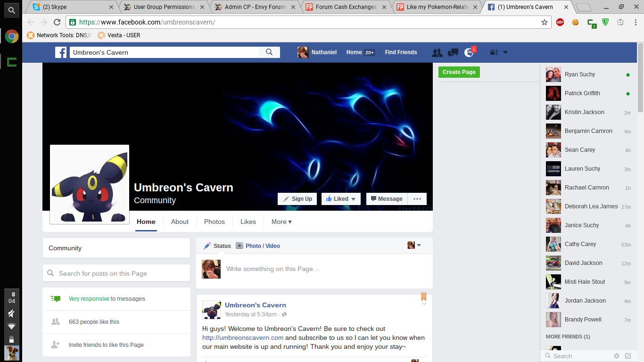Open chat with Deborah Lea James
The image size is (644, 362).
coord(588,206)
